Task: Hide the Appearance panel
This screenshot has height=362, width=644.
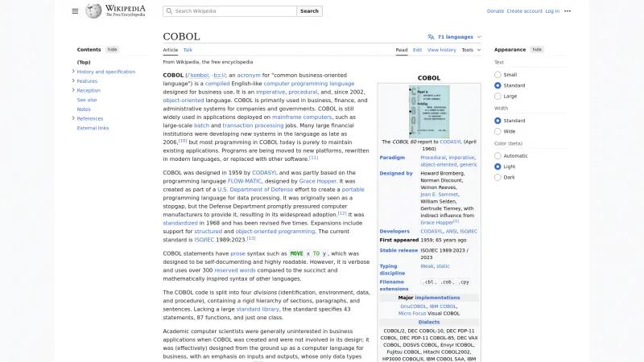Action: coord(537,49)
